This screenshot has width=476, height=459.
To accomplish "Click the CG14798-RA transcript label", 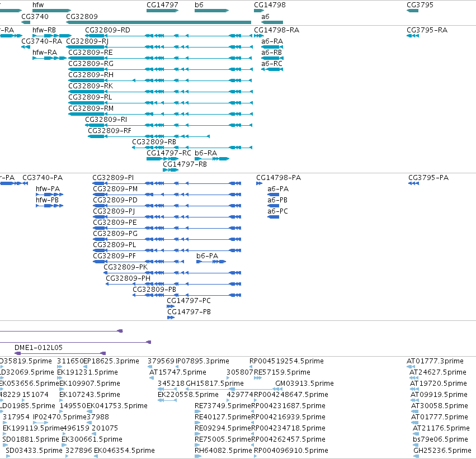I will pyautogui.click(x=276, y=30).
